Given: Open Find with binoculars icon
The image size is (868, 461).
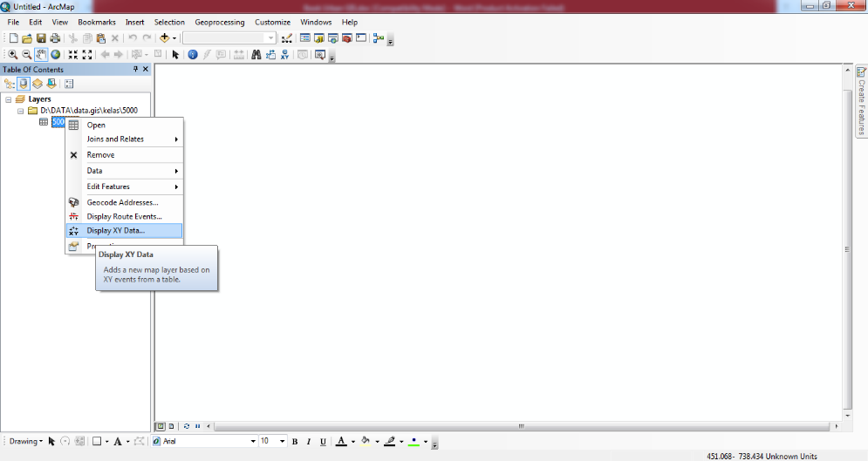Looking at the screenshot, I should click(x=256, y=54).
